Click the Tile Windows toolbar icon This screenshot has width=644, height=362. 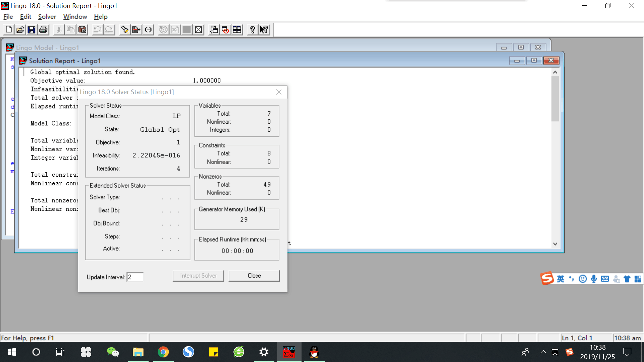[237, 30]
